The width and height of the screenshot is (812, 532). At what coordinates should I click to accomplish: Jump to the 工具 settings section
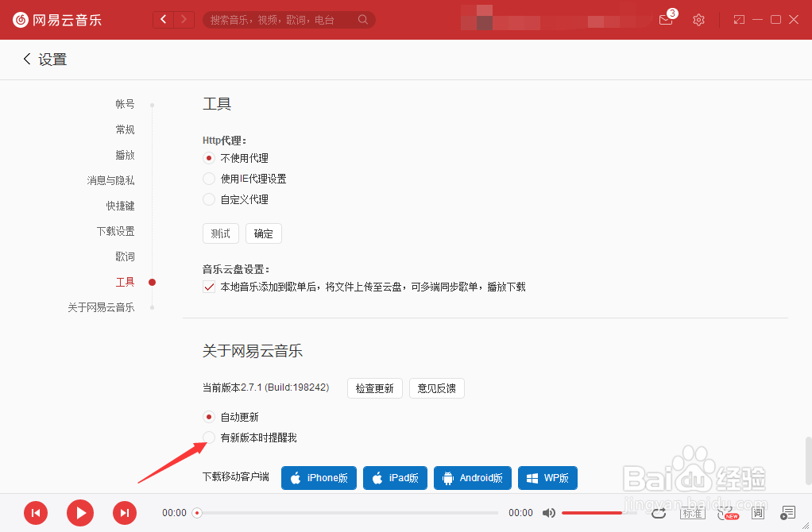click(125, 282)
